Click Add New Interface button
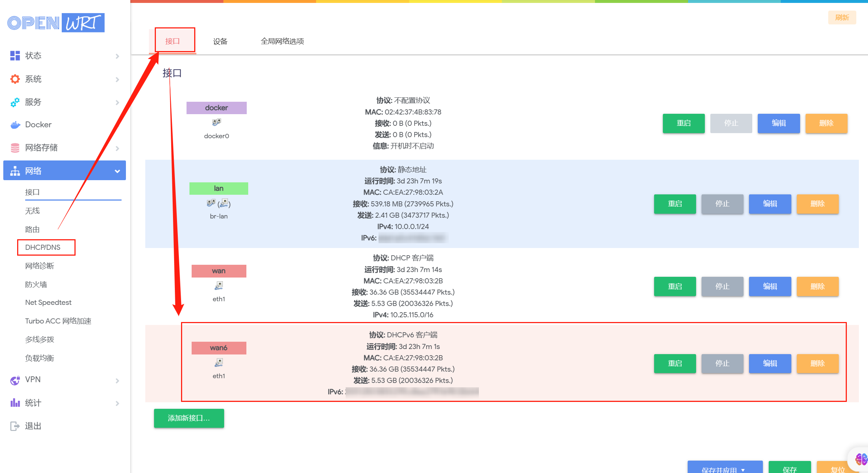 (189, 418)
